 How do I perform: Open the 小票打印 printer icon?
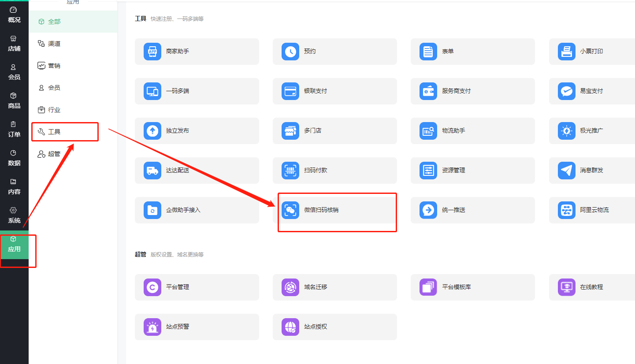point(567,52)
